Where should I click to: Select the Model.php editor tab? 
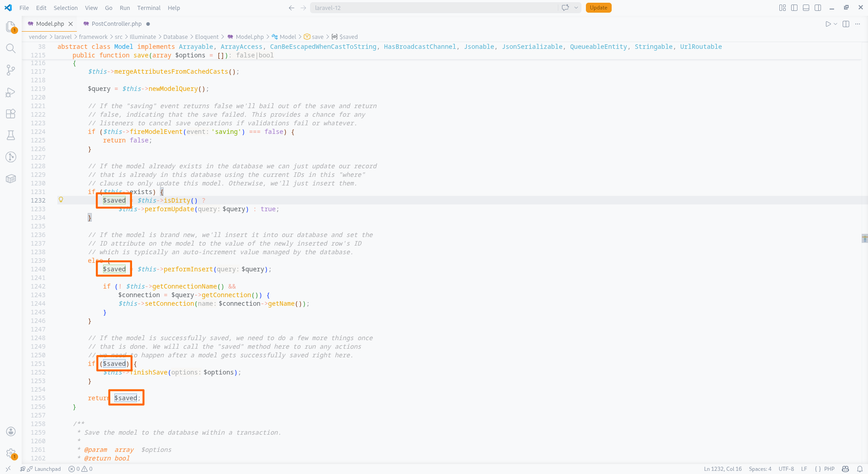50,24
